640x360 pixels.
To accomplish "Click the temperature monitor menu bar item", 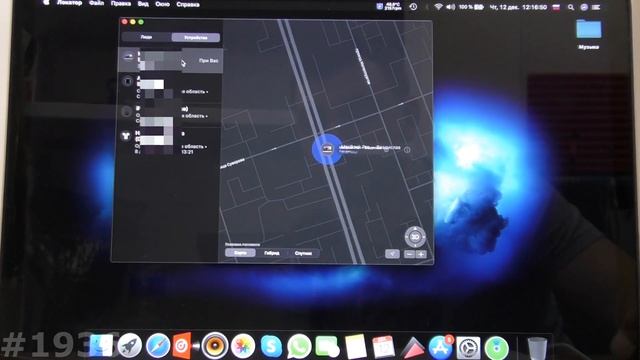I will (389, 6).
